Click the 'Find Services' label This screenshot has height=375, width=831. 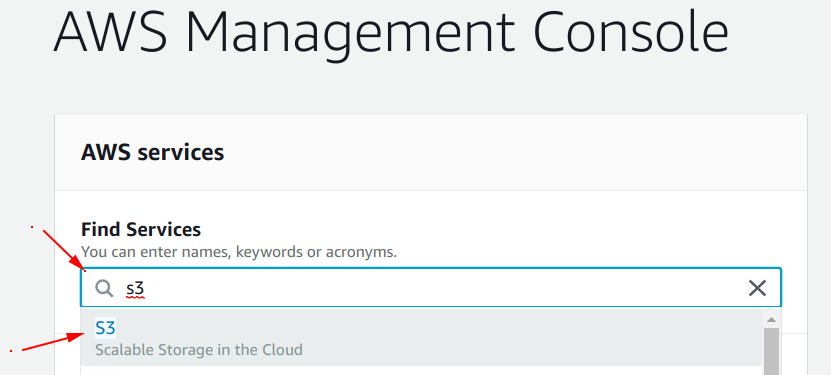point(141,229)
